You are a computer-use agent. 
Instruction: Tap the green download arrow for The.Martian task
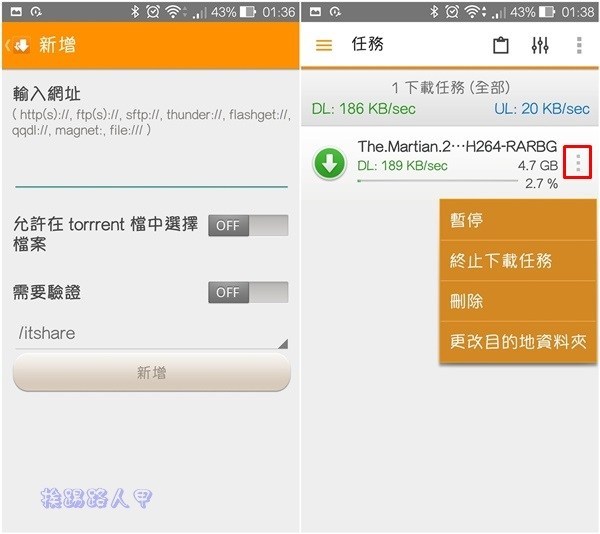(x=329, y=163)
